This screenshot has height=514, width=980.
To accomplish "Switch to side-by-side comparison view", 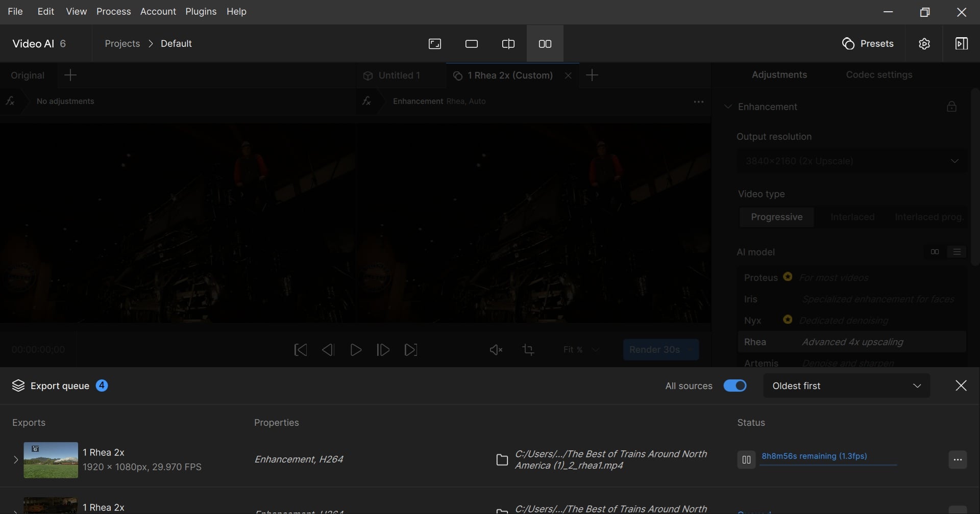I will 545,44.
